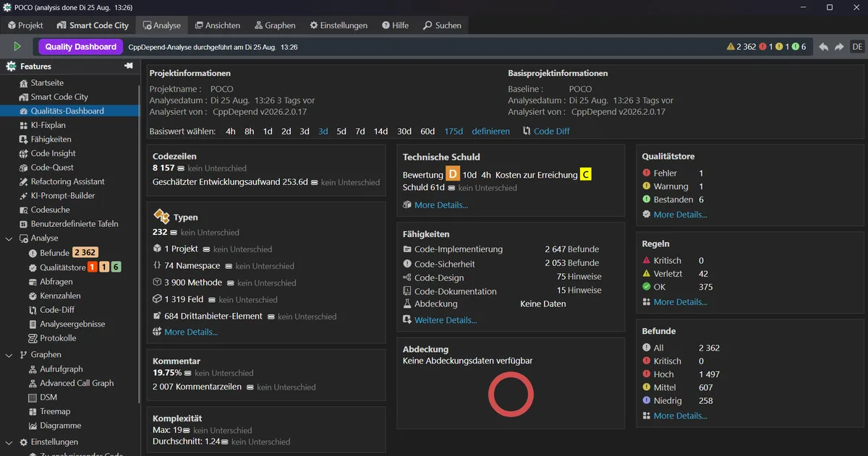
Task: Click the green Run analysis play icon
Action: pyautogui.click(x=17, y=46)
